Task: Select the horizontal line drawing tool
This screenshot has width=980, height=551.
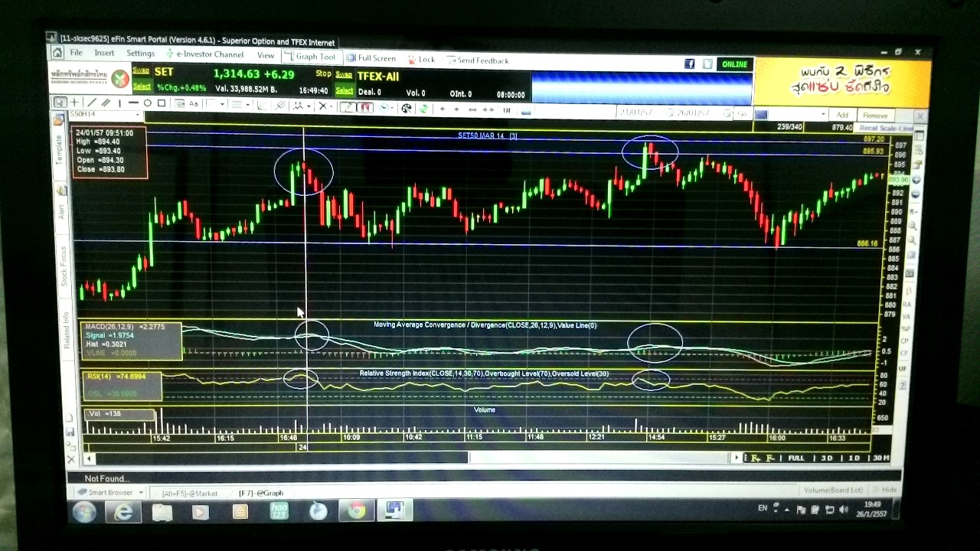Action: (x=133, y=103)
